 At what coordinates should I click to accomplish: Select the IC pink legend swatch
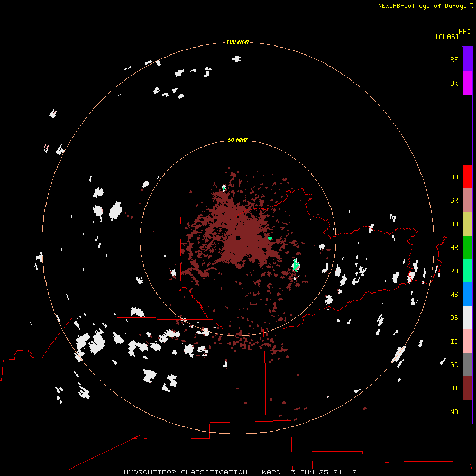click(x=467, y=341)
